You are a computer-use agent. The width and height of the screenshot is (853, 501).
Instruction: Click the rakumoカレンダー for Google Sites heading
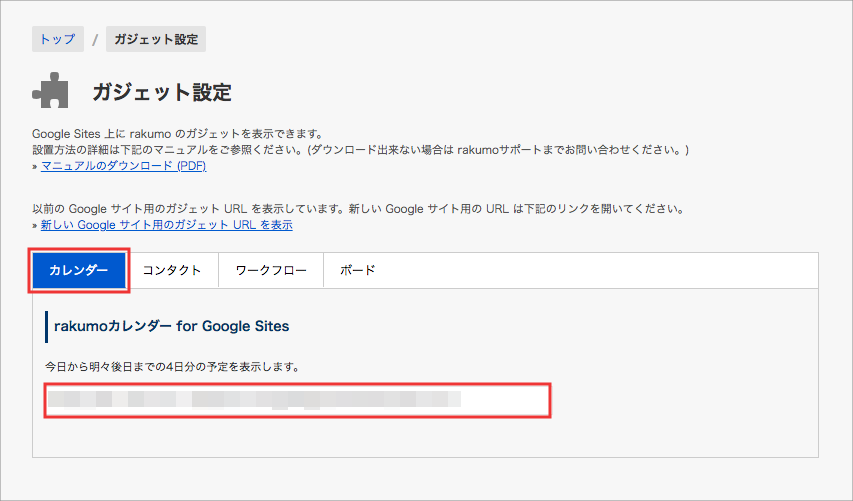[171, 326]
